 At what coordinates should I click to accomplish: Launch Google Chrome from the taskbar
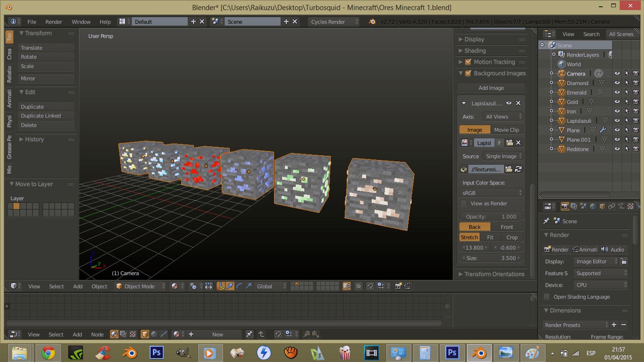(48, 353)
